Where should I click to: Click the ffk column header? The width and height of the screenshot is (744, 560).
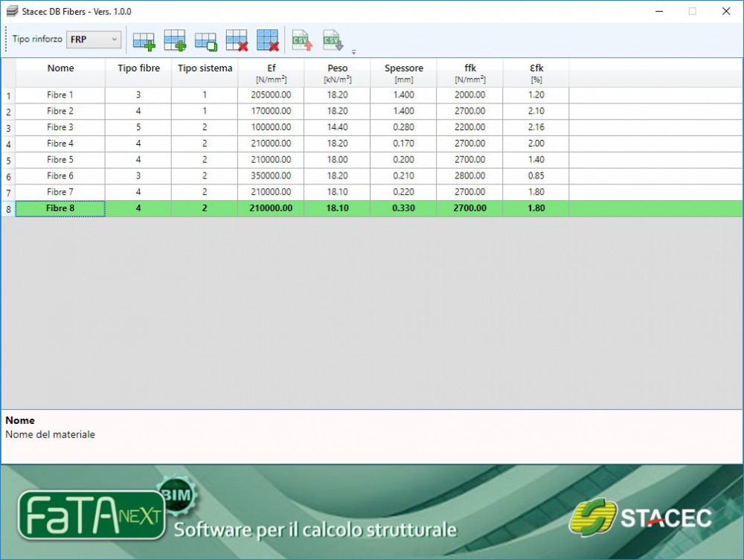tap(469, 73)
